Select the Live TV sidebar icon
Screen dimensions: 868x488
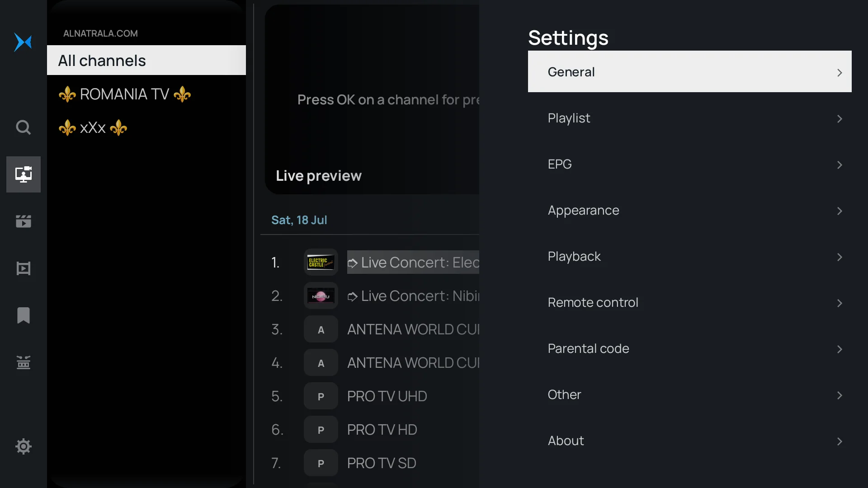coord(24,174)
